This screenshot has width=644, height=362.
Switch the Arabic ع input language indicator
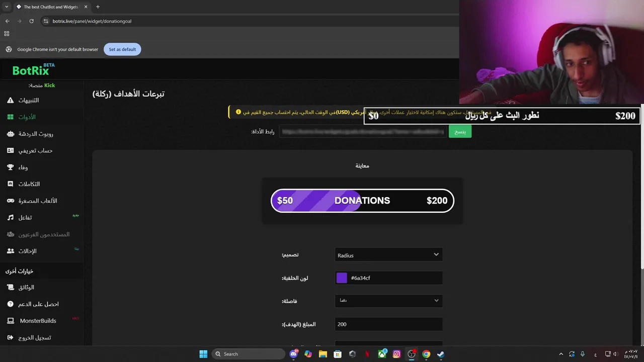pos(596,354)
